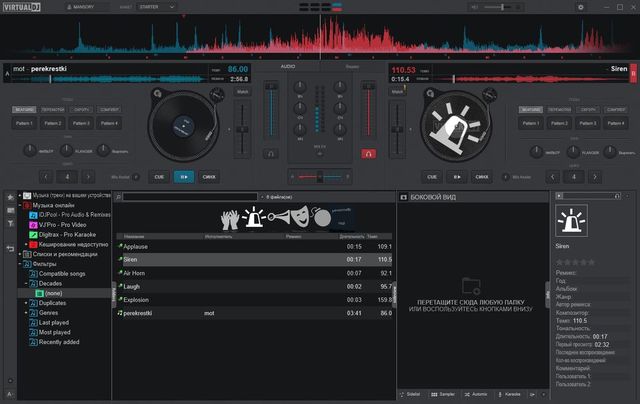Click the headphone cue icon on right channel
Image resolution: width=640 pixels, height=404 pixels.
(x=369, y=154)
